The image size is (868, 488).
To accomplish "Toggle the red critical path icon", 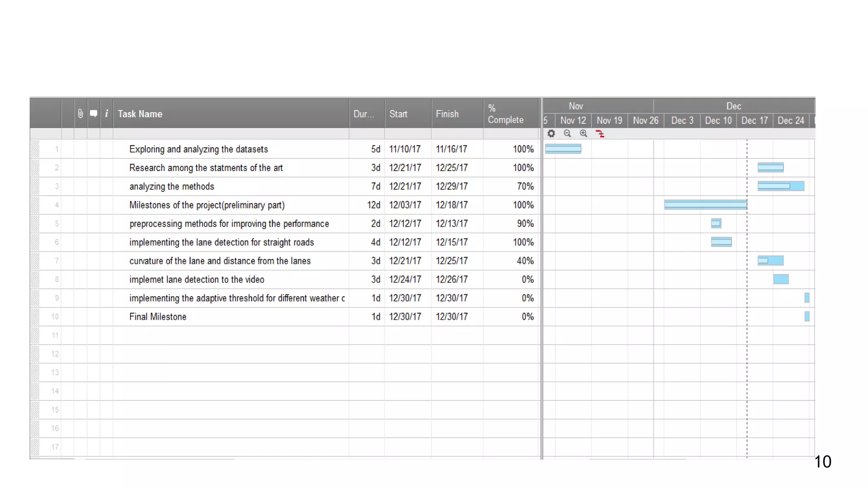I will [600, 134].
